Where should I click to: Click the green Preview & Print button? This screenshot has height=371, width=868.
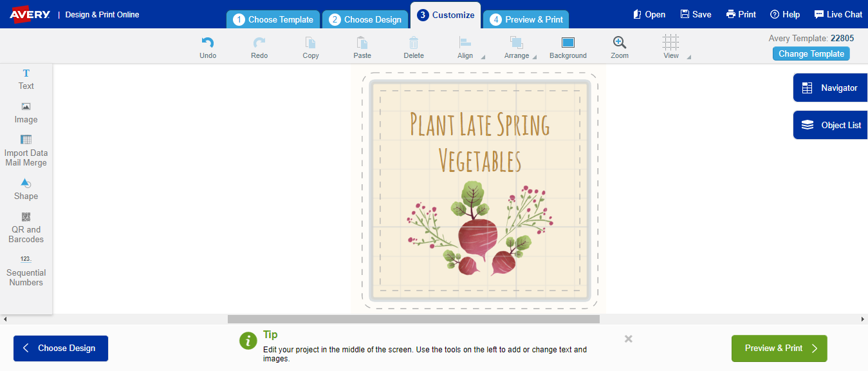779,348
